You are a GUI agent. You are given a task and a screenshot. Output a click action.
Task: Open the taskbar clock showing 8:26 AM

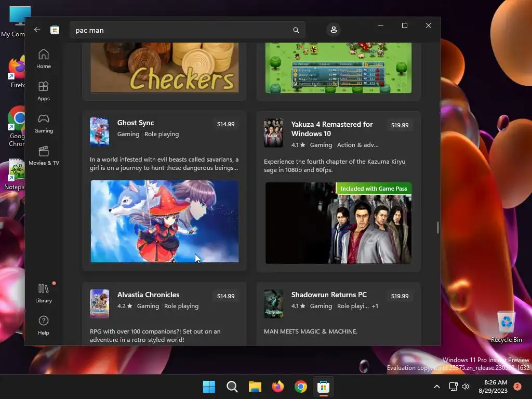click(x=493, y=387)
